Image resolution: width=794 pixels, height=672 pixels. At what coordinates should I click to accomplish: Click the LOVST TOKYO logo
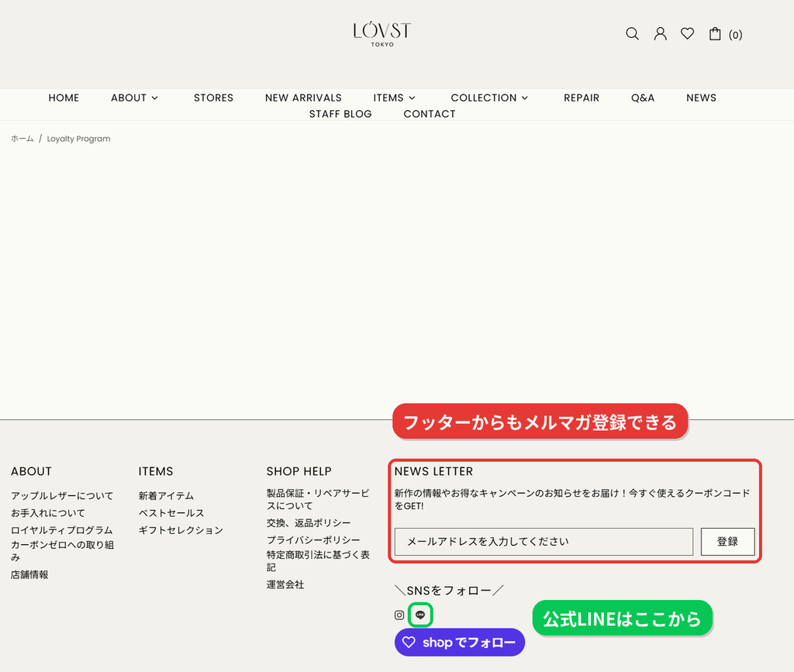point(381,34)
